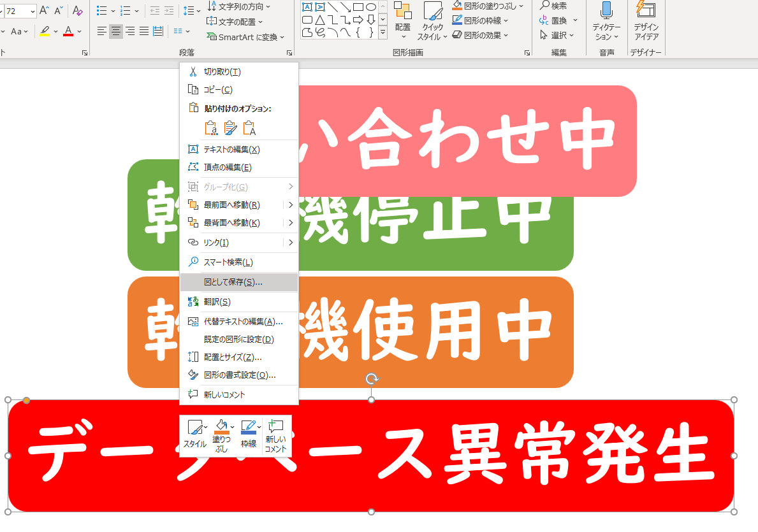Screen dimensions: 758x532
Task: Apply numbered list formatting
Action: [125, 11]
